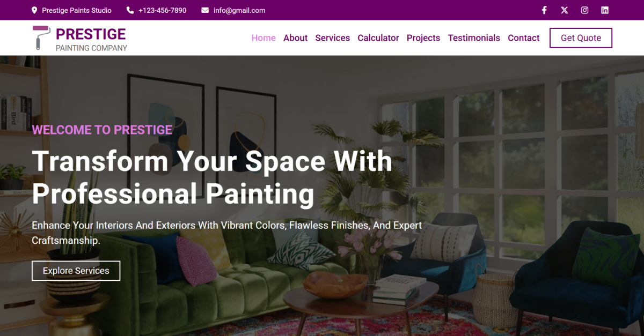
Task: Open the X (Twitter) social icon
Action: tap(565, 10)
